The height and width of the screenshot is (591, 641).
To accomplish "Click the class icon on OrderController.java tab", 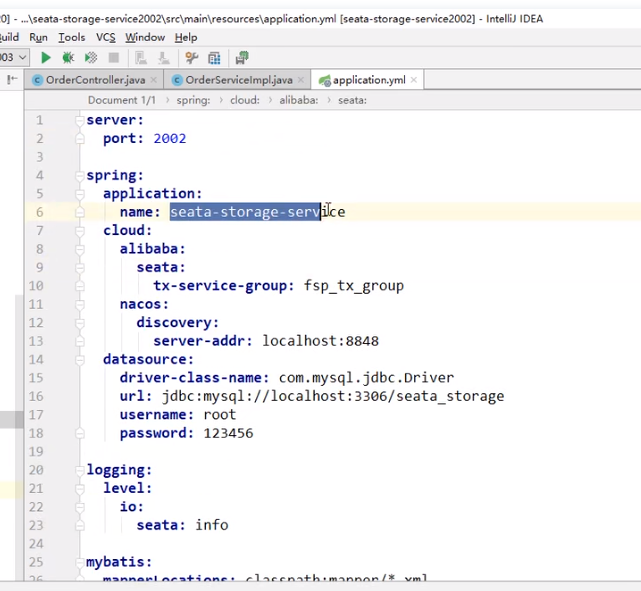I will click(37, 80).
